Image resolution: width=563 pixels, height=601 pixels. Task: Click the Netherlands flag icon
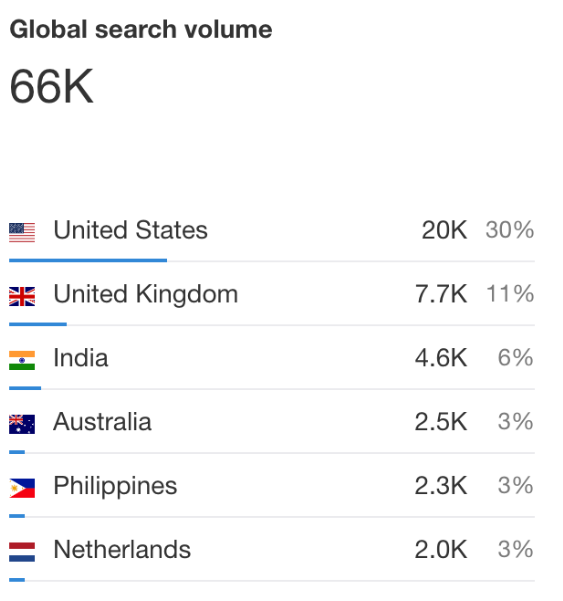(x=22, y=552)
